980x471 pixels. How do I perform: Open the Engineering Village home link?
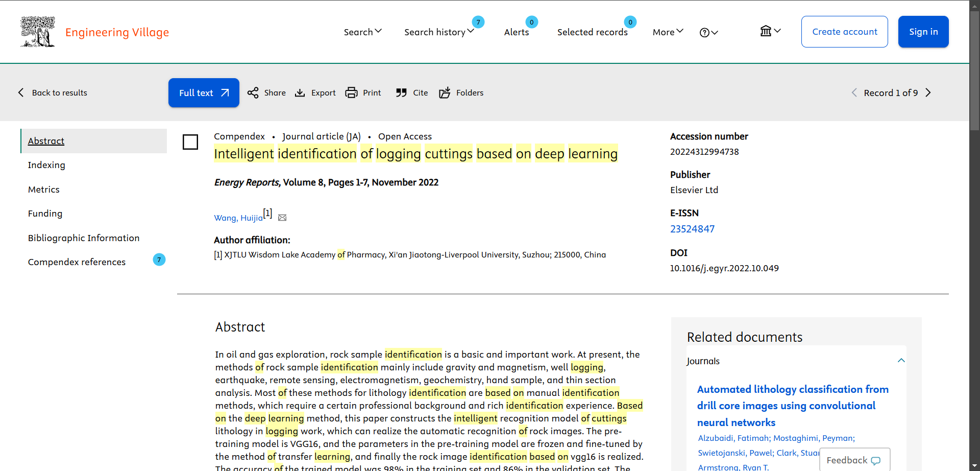click(117, 32)
